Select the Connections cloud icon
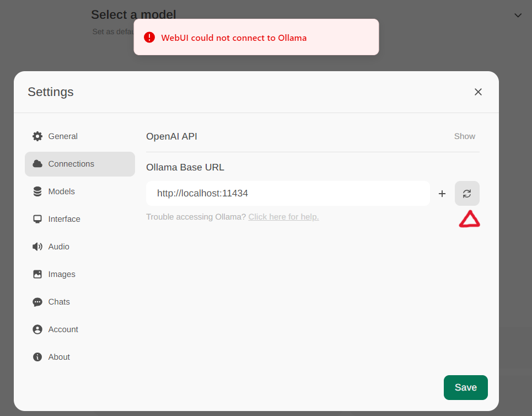 [37, 164]
